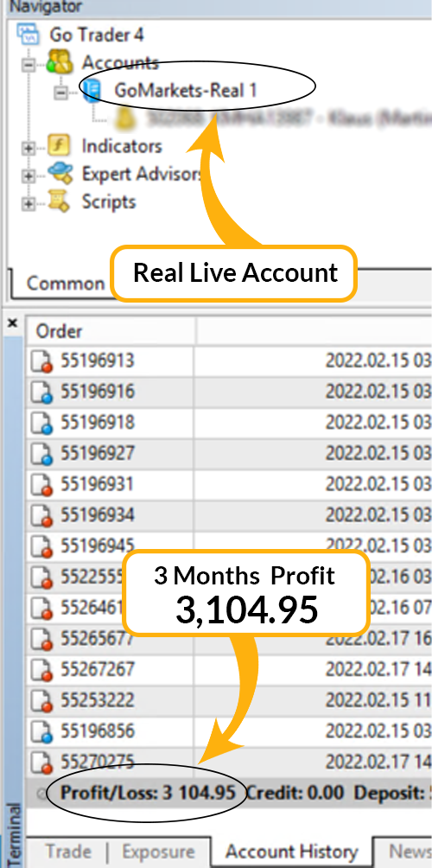Collapse the GoMarkets-Real 1 node
432x868 pixels.
[60, 93]
